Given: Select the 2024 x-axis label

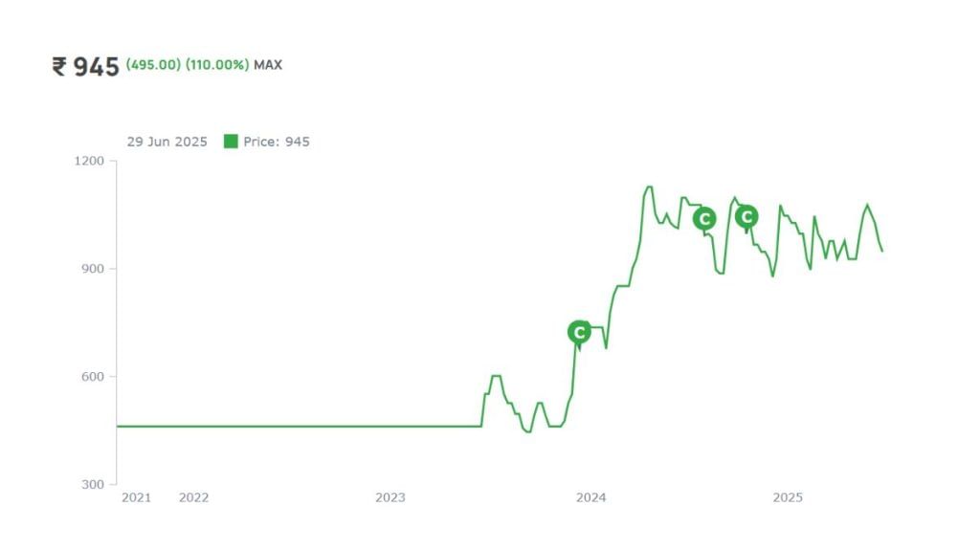Looking at the screenshot, I should (591, 497).
